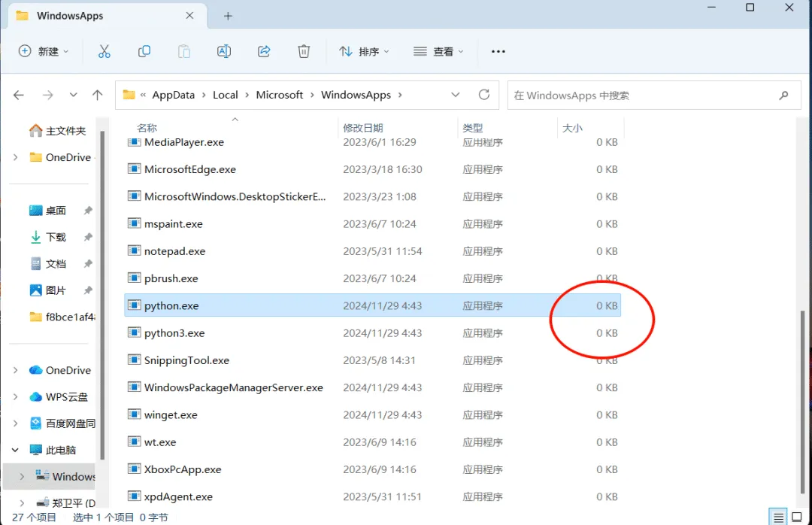Open Downloads (下载) quick access item

pos(47,237)
